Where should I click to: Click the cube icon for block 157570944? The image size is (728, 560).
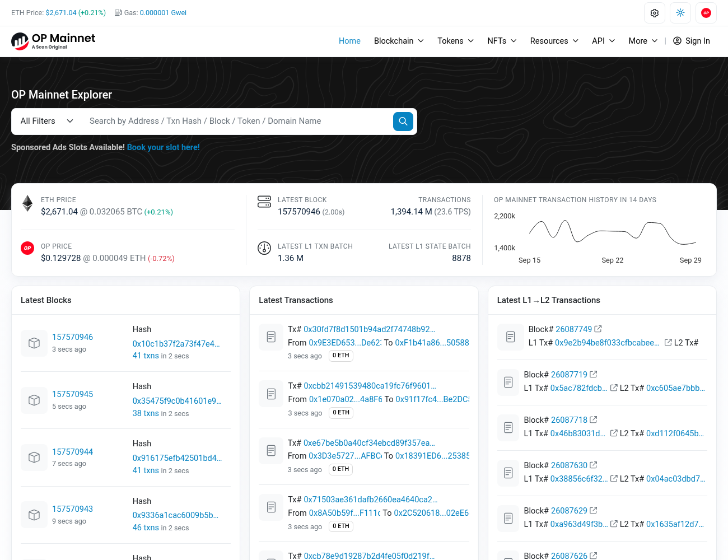coord(34,458)
